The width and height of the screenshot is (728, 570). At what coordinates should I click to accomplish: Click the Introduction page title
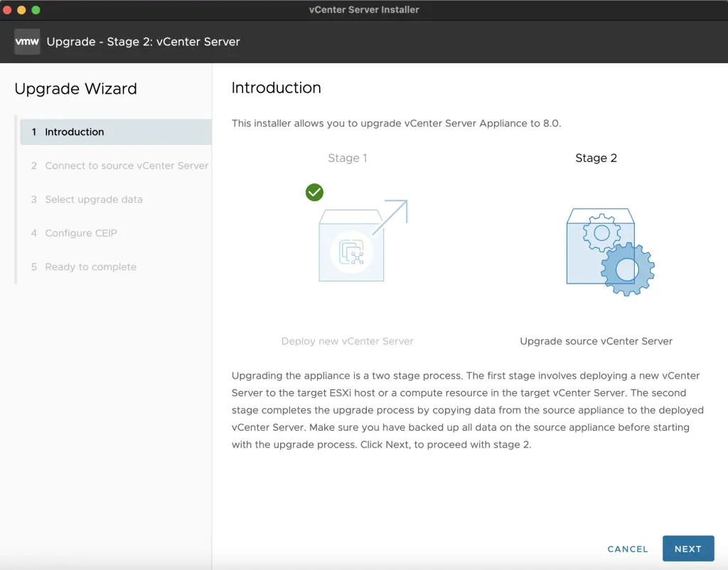coord(276,87)
